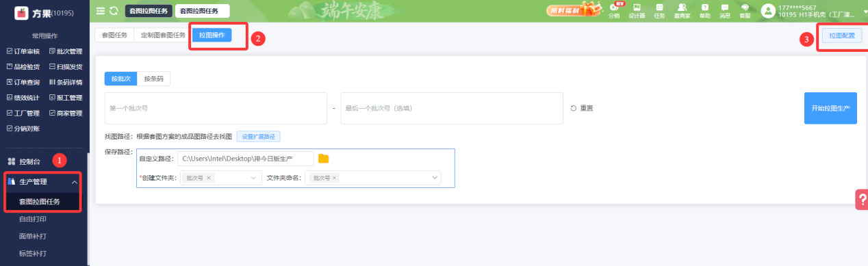Select the 按批次 mode toggle
Screen dimensions: 868x266
pos(120,79)
